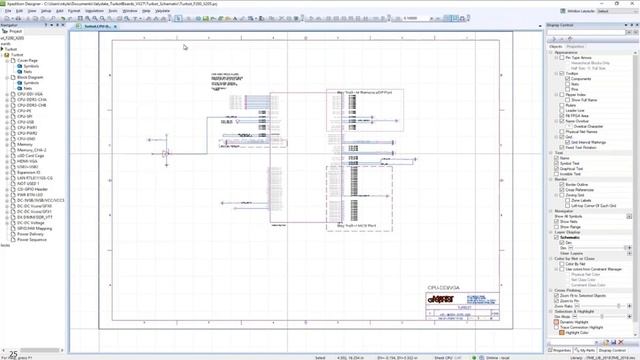Collapse the Text section in Display Control

pos(551,153)
